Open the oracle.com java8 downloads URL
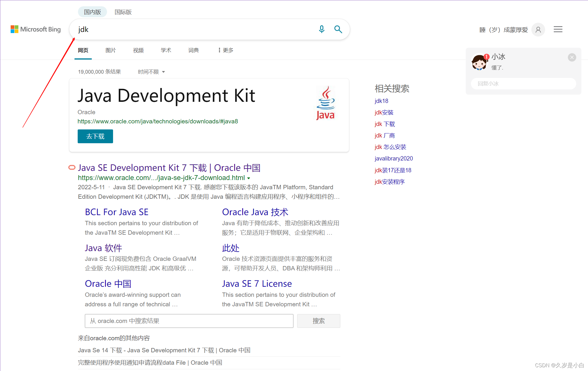 point(158,121)
